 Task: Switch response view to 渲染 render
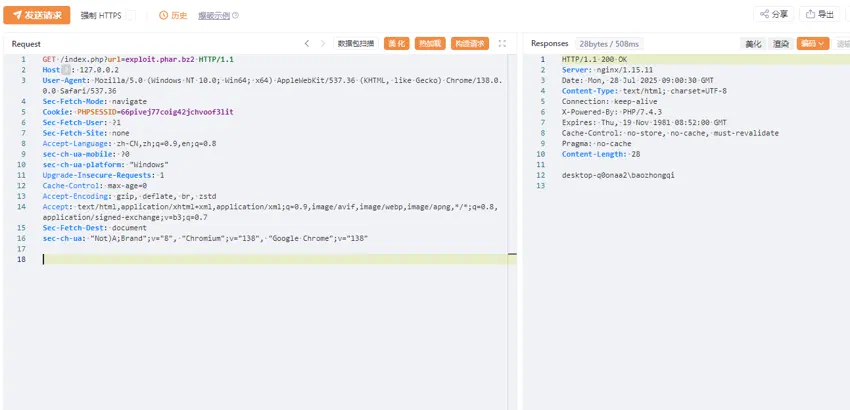pos(781,44)
